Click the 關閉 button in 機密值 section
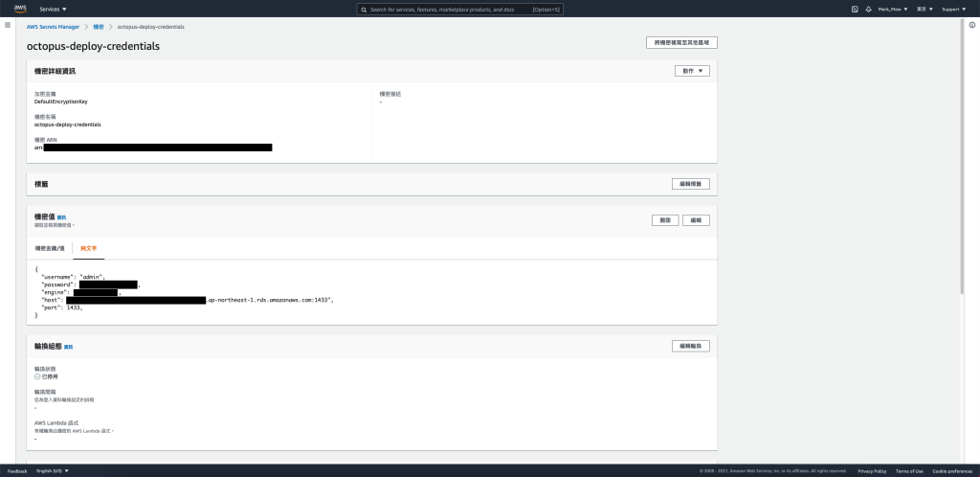Image resolution: width=980 pixels, height=477 pixels. click(x=665, y=220)
